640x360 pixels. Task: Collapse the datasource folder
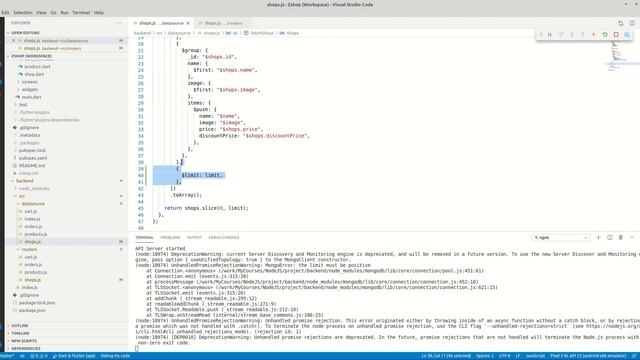coord(33,204)
